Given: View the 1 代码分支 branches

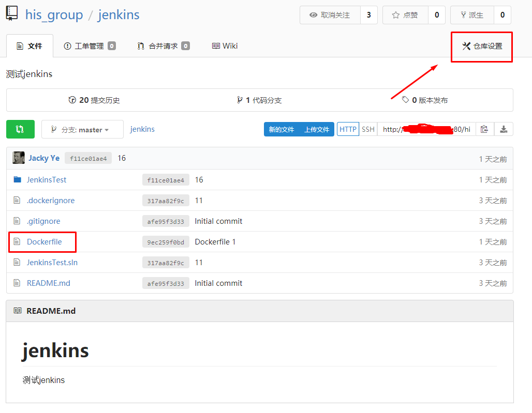Looking at the screenshot, I should (x=259, y=100).
